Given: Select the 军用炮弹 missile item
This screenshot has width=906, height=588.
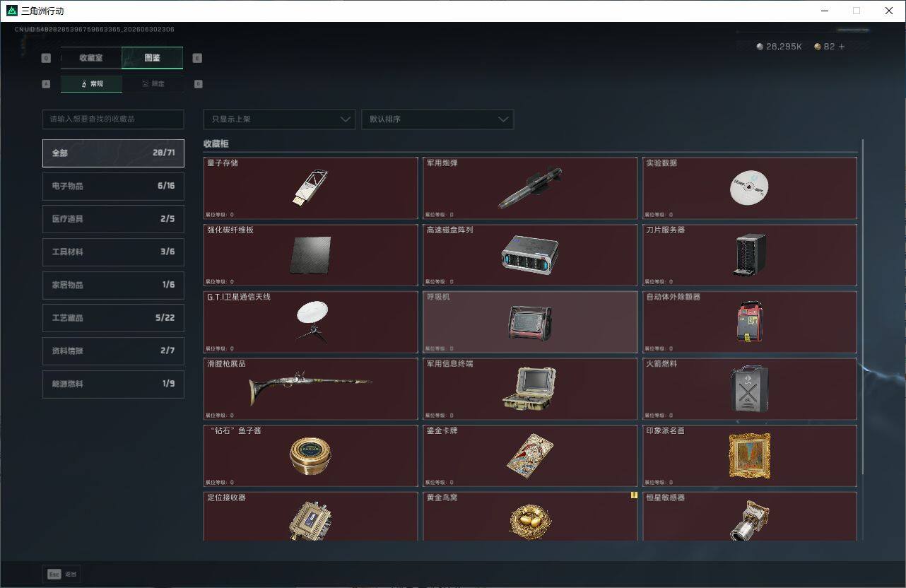Looking at the screenshot, I should (530, 188).
